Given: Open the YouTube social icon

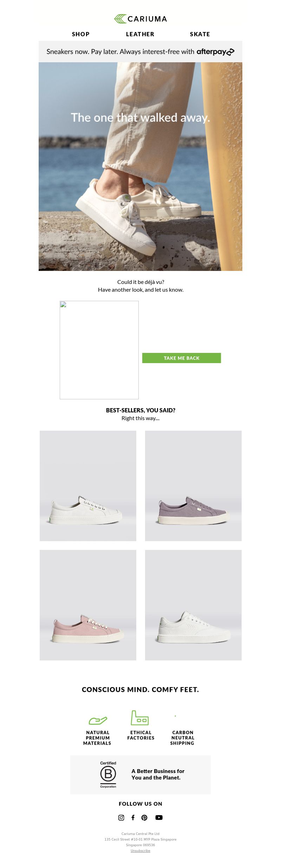Looking at the screenshot, I should coord(159,817).
